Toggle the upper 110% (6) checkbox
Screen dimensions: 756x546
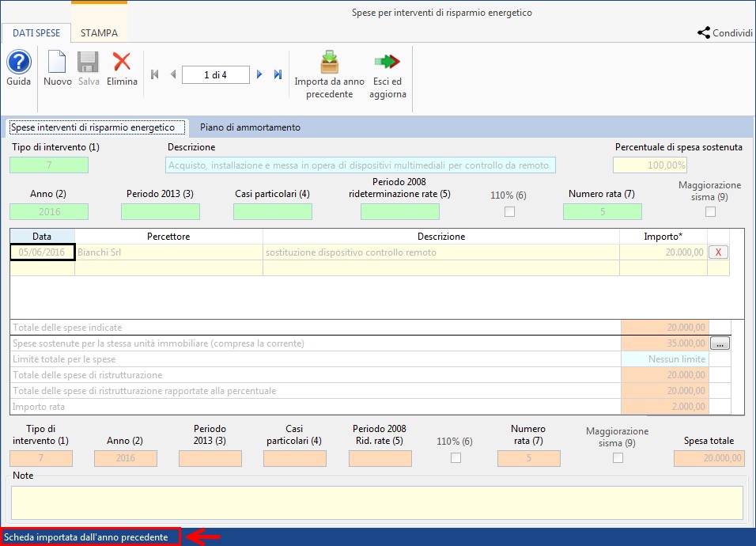click(x=509, y=212)
